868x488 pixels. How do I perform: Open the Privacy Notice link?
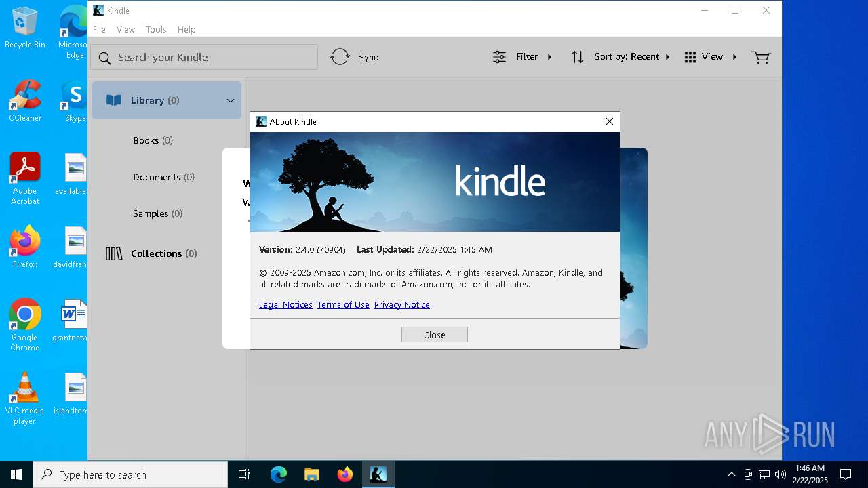coord(402,305)
